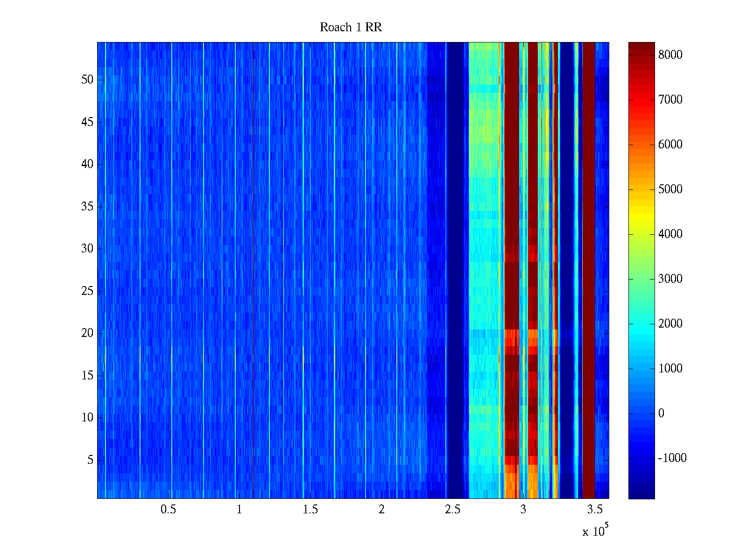This screenshot has width=747, height=560.
Task: Click the y-axis tick label 50
Action: [x=87, y=80]
